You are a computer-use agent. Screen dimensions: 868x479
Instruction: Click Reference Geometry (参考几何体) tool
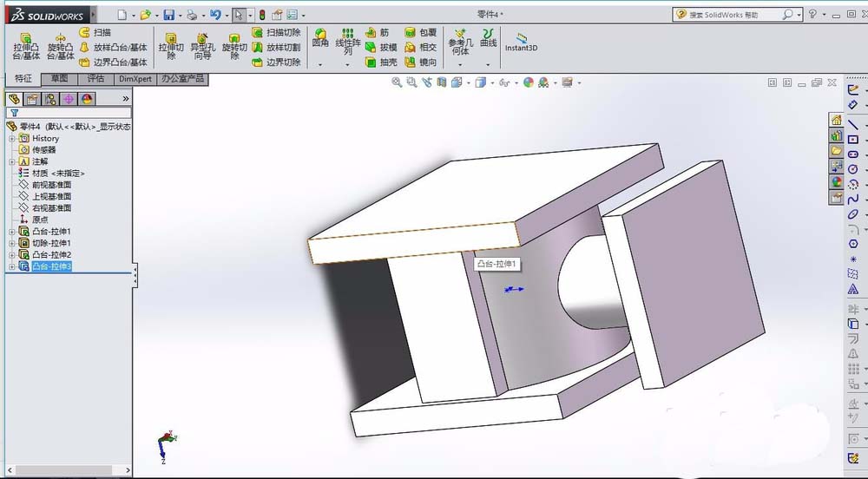[461, 42]
